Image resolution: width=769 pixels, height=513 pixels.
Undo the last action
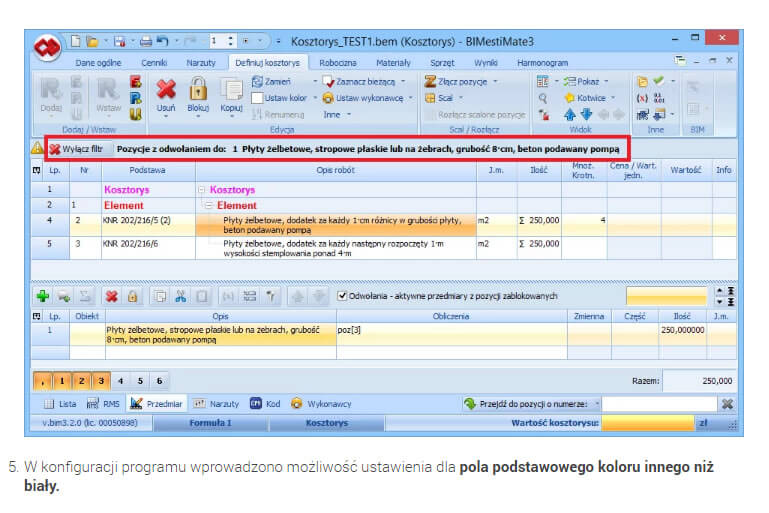point(162,41)
